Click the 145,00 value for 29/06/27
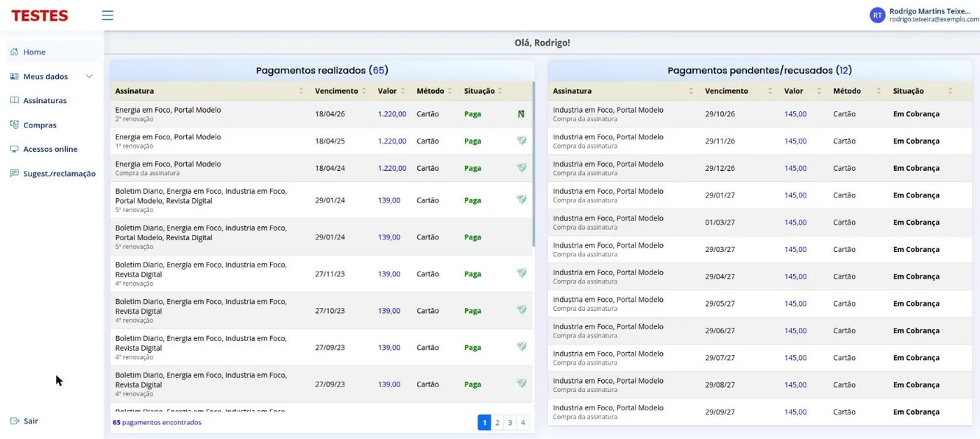 [x=795, y=330]
